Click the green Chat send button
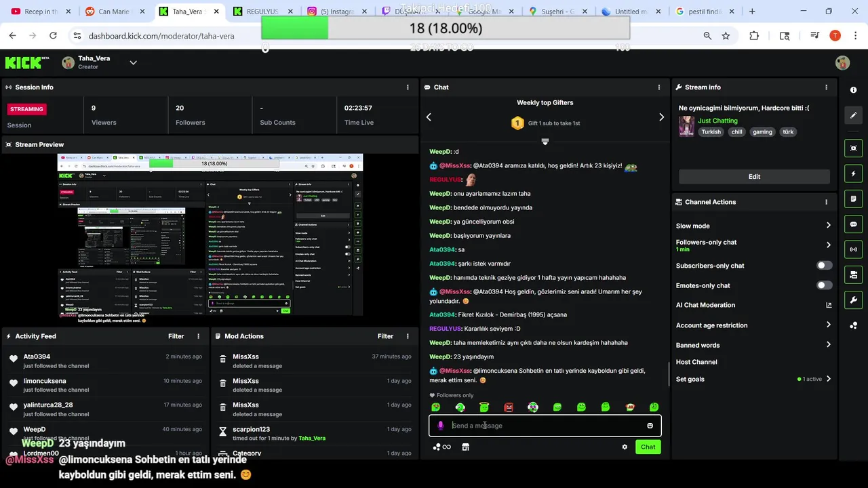 pyautogui.click(x=648, y=447)
